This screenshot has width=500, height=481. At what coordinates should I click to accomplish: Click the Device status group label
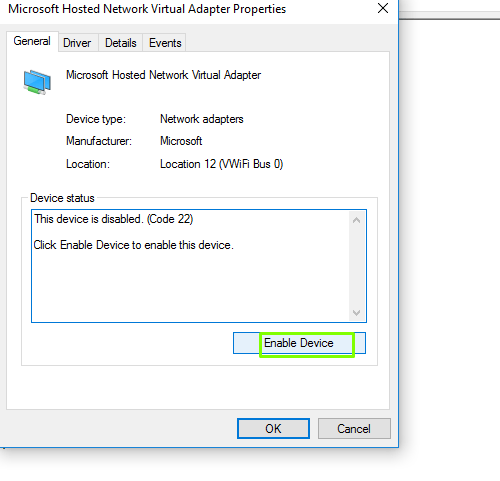(62, 198)
